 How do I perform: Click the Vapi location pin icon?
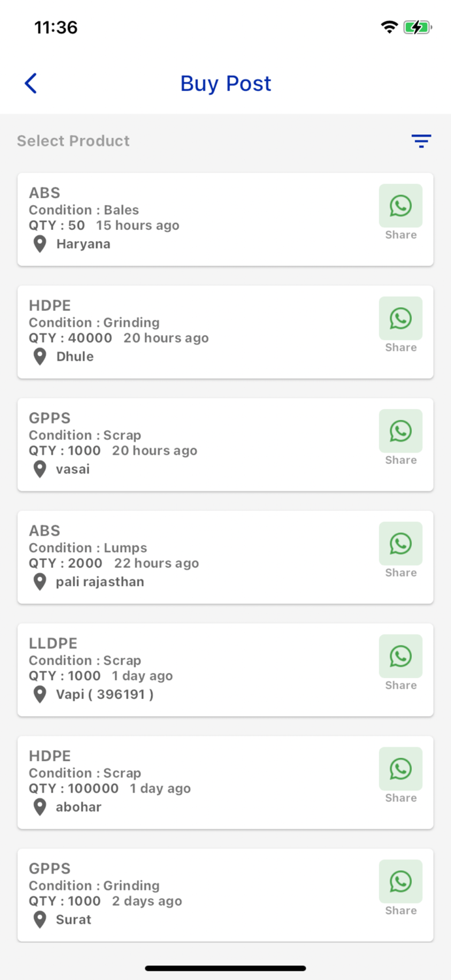(x=39, y=694)
